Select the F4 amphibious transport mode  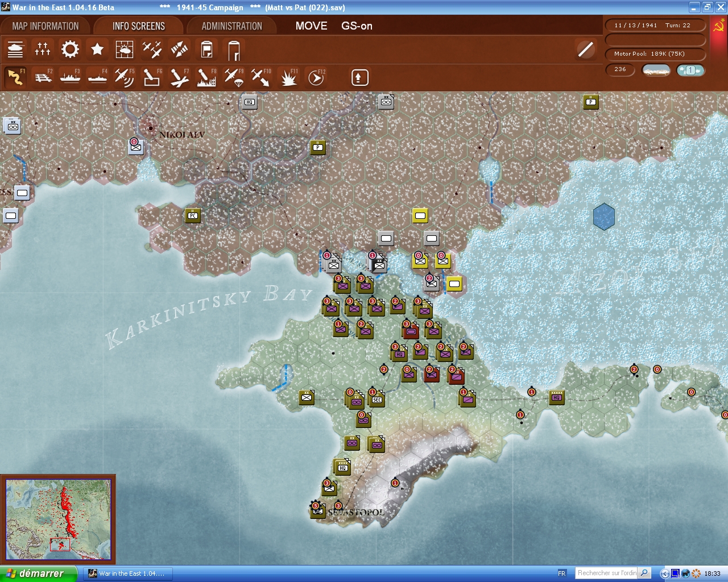point(97,77)
